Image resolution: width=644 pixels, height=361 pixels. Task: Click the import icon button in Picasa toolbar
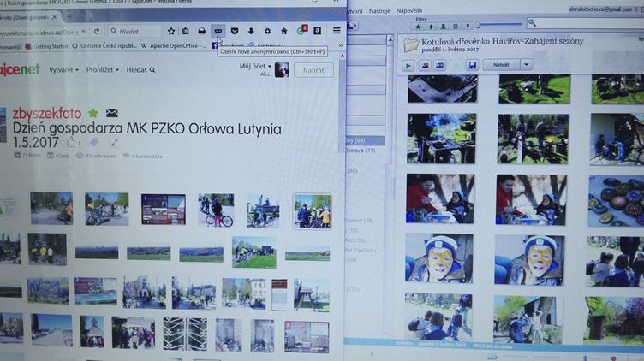pyautogui.click(x=352, y=26)
